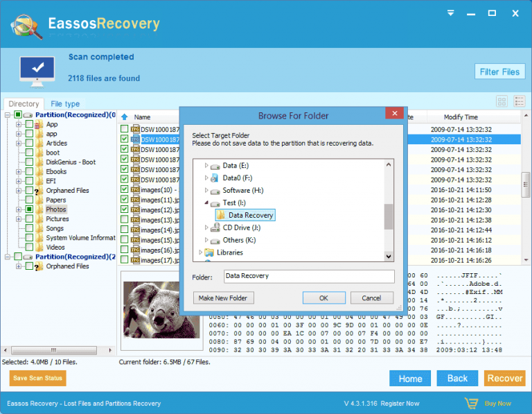Viewport: 532px width, 414px height.
Task: Open the dropdown menu icon in title bar
Action: (450, 13)
